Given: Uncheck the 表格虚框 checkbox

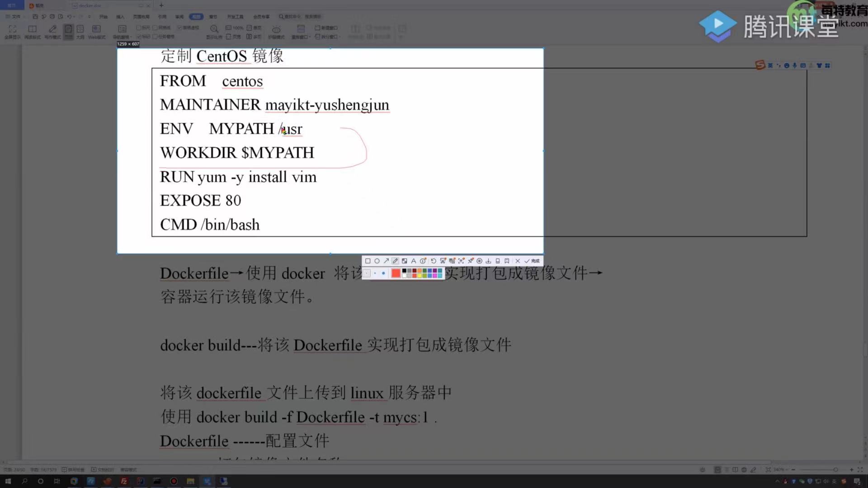Looking at the screenshot, I should click(x=179, y=28).
